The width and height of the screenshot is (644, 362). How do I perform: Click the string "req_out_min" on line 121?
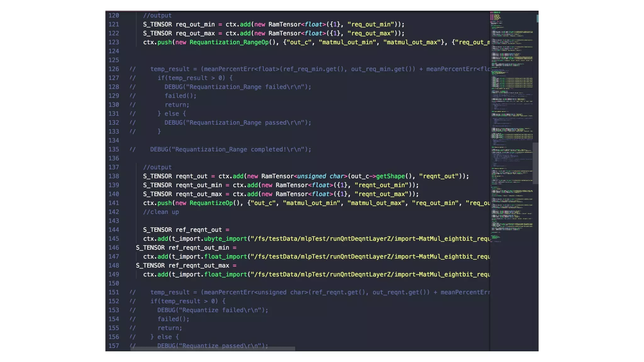coord(371,24)
